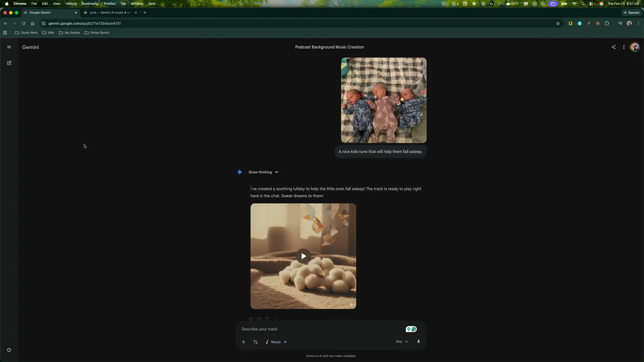The image size is (644, 362).
Task: Open the Pro model selector dropdown
Action: coord(402,342)
